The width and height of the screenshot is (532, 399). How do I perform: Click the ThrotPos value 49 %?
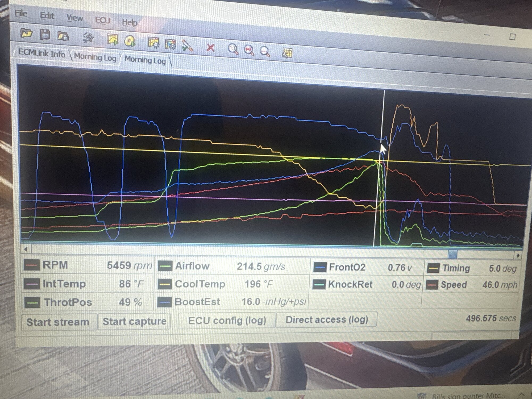130,302
